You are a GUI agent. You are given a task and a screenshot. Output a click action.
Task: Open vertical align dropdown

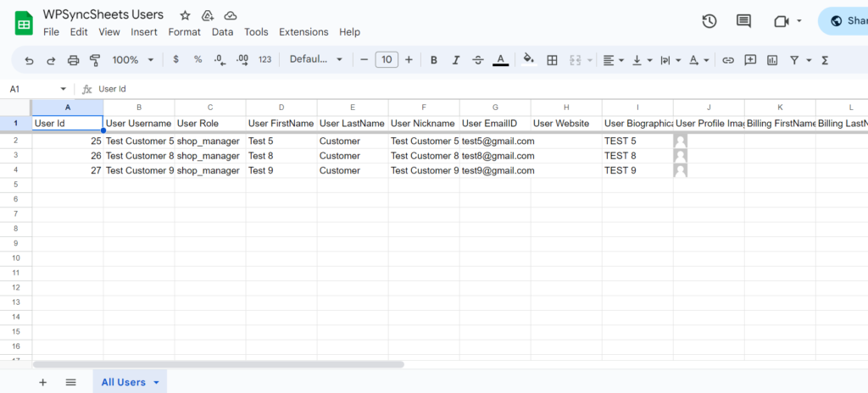[643, 60]
